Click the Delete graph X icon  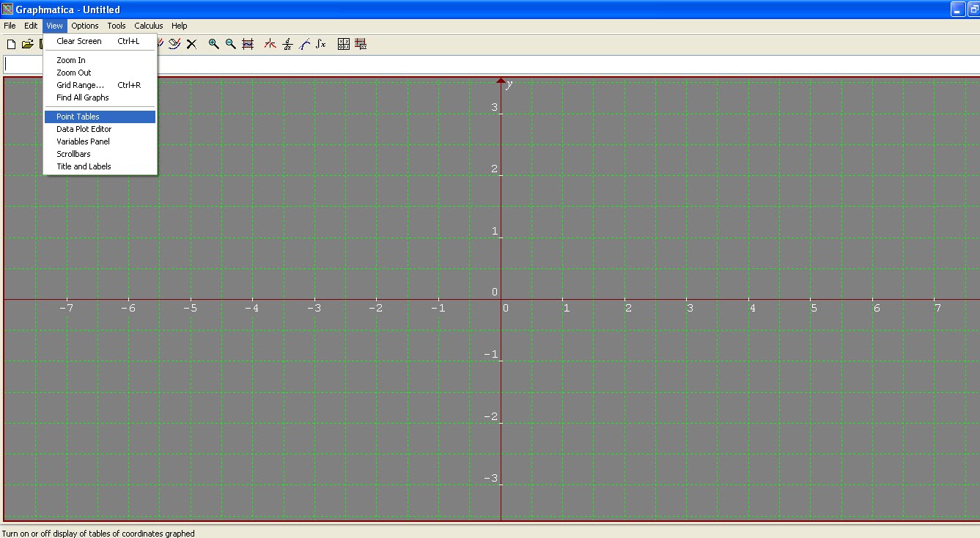tap(191, 44)
